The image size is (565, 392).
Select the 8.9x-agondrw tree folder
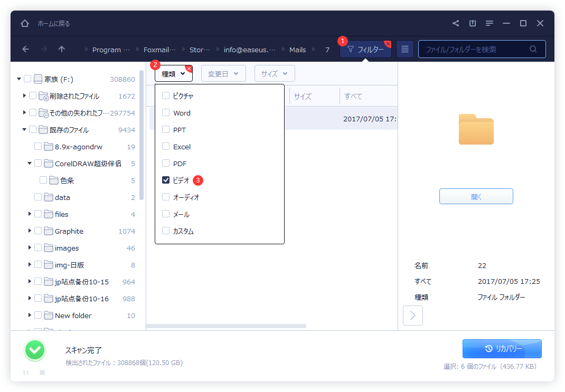(x=79, y=147)
